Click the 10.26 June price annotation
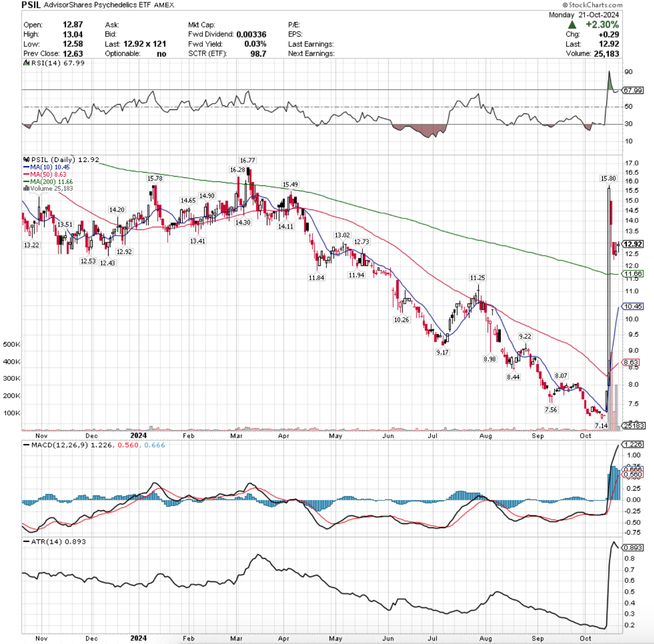Image resolution: width=654 pixels, height=644 pixels. [x=401, y=320]
